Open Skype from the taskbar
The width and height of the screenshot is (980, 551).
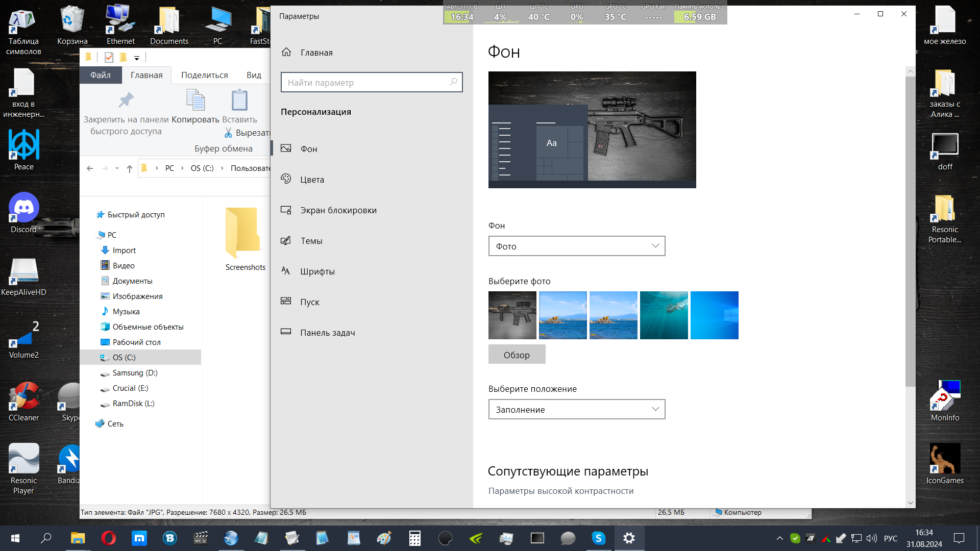(x=598, y=538)
